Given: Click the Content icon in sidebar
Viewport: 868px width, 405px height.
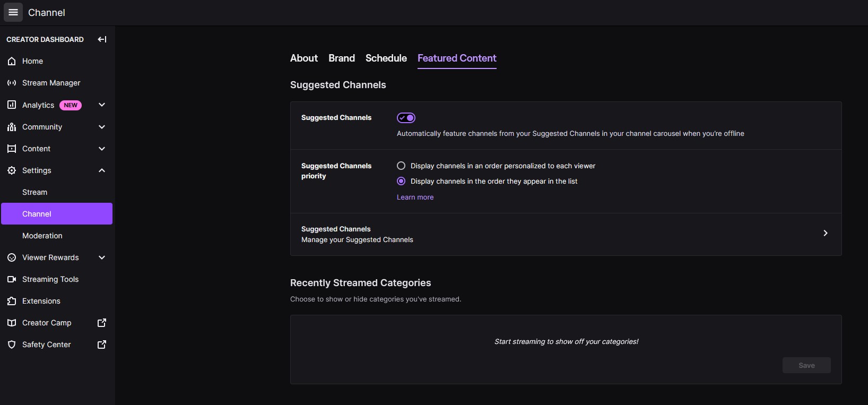Looking at the screenshot, I should (x=12, y=149).
